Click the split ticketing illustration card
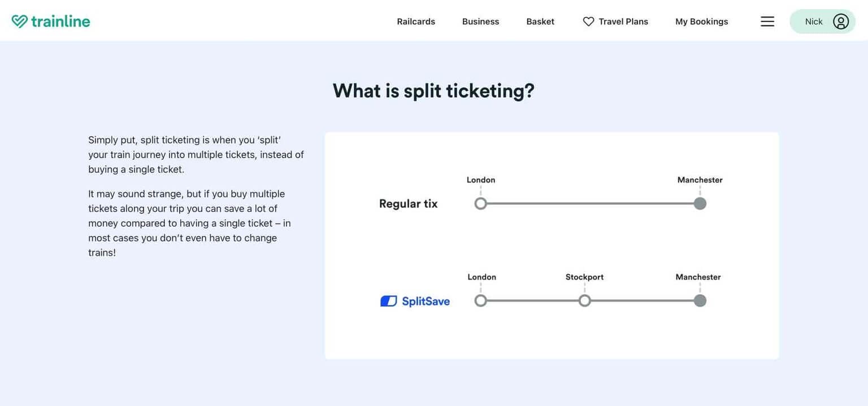Viewport: 868px width, 406px height. click(552, 245)
